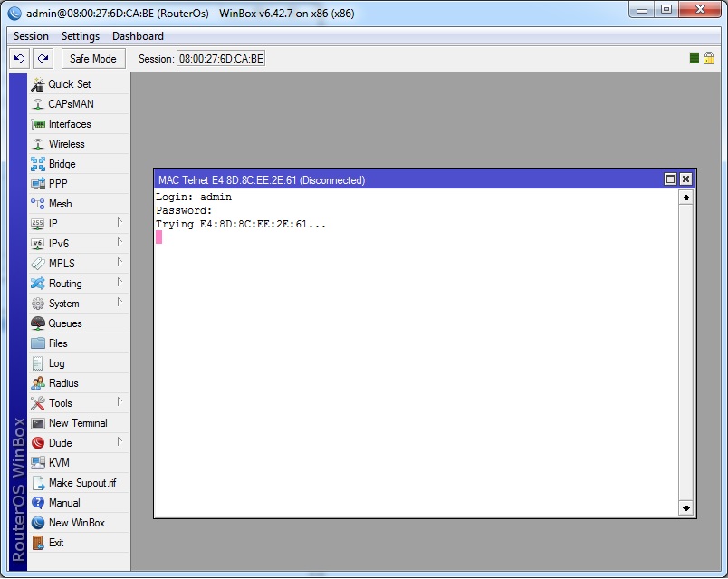Click the IPv6 icon
Viewport: 728px width, 579px height.
tap(38, 244)
